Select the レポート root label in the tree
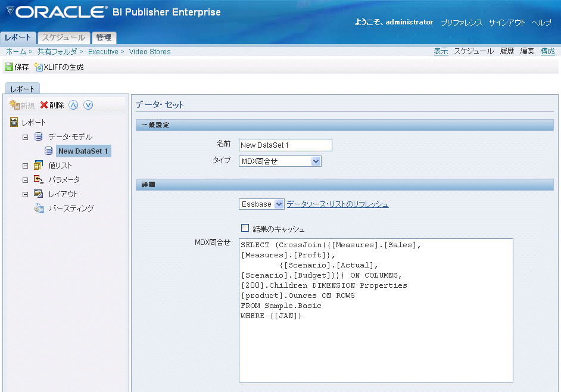 click(33, 123)
